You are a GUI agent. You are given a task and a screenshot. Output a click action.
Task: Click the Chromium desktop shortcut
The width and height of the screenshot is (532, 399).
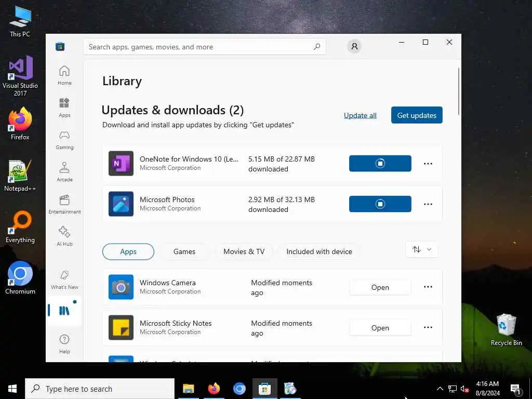tap(20, 278)
